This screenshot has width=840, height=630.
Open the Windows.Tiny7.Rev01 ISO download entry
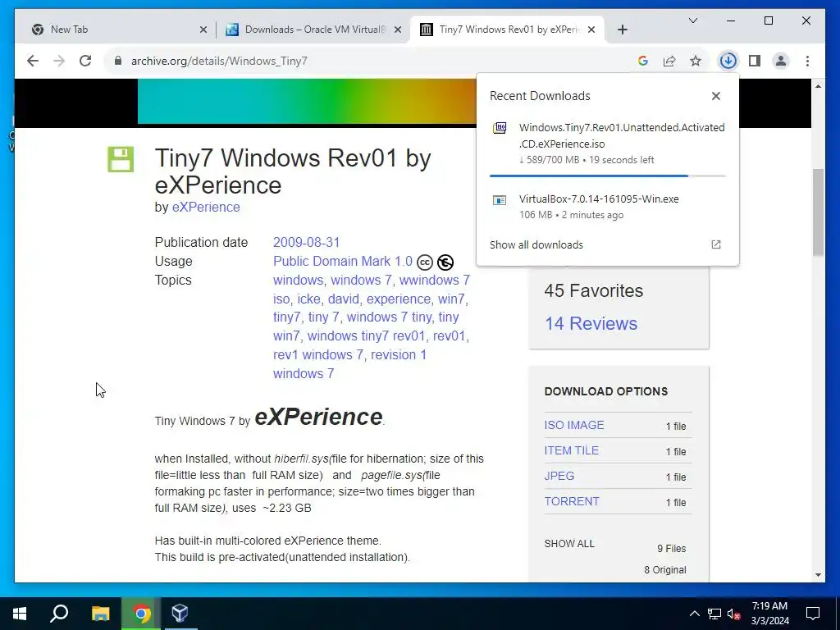(x=608, y=143)
